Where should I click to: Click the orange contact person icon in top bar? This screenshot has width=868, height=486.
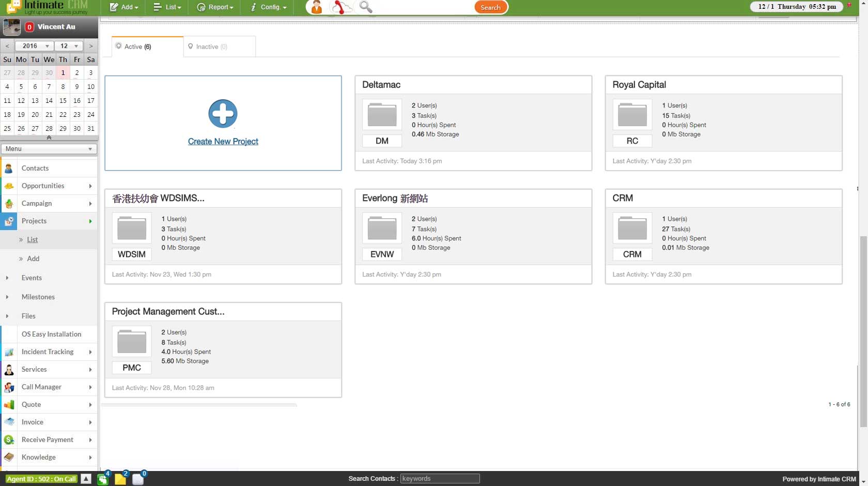[x=316, y=7]
